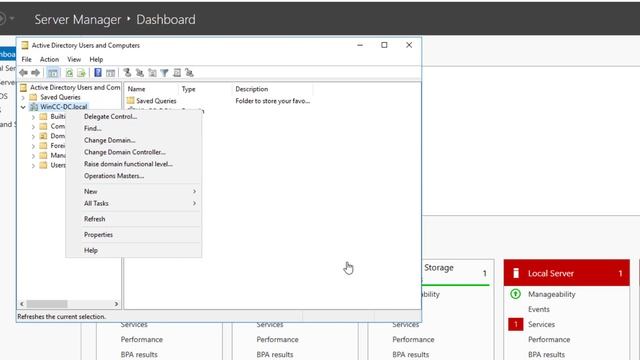Click tree pane horizontal scrollbar right arrow

(x=116, y=304)
